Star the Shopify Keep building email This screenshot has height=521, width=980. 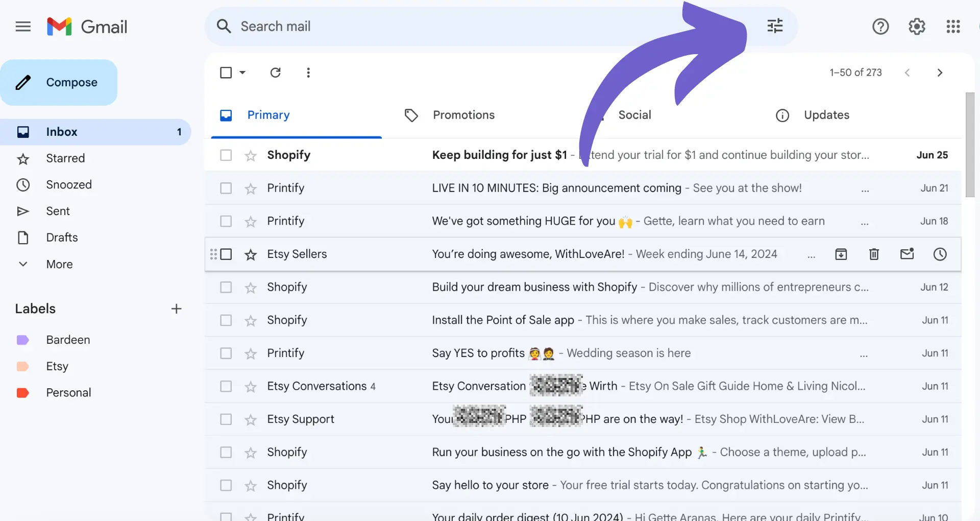(250, 155)
